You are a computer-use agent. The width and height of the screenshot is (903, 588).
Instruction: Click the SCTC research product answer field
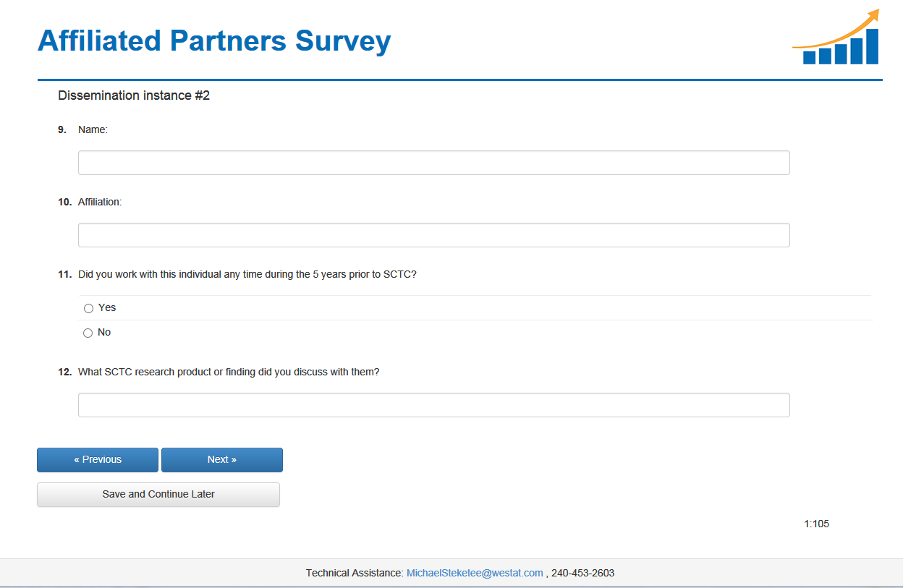click(433, 405)
